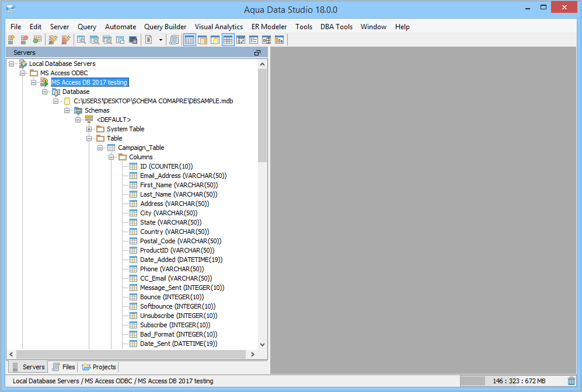Click the tree diagram toolbar icon
Viewport: 582px width, 392px height.
point(267,40)
